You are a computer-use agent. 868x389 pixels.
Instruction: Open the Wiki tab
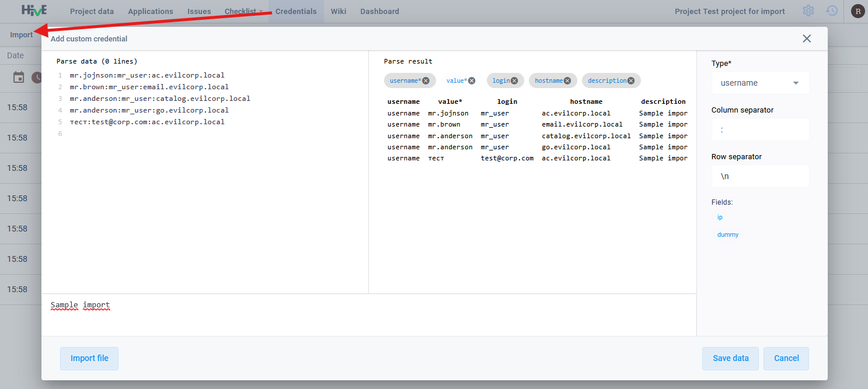[x=338, y=12]
